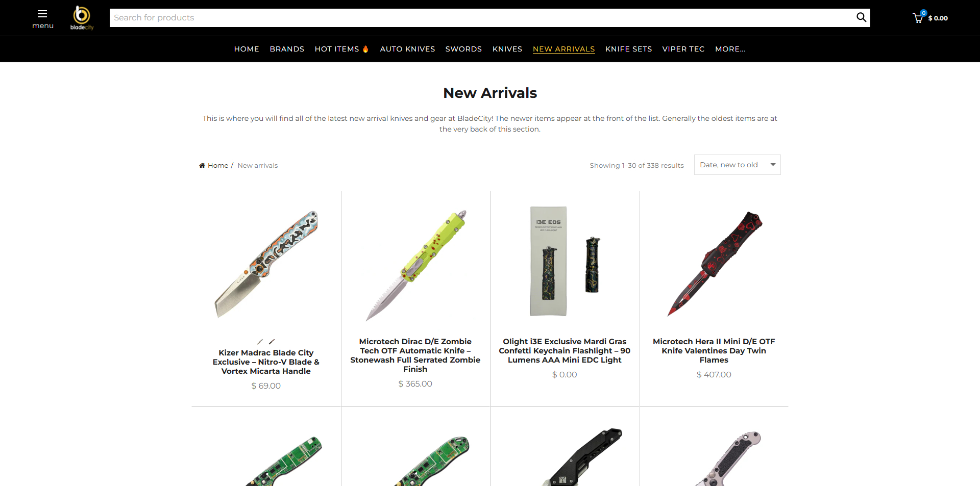Expand the MORE... navigation menu

coord(730,49)
